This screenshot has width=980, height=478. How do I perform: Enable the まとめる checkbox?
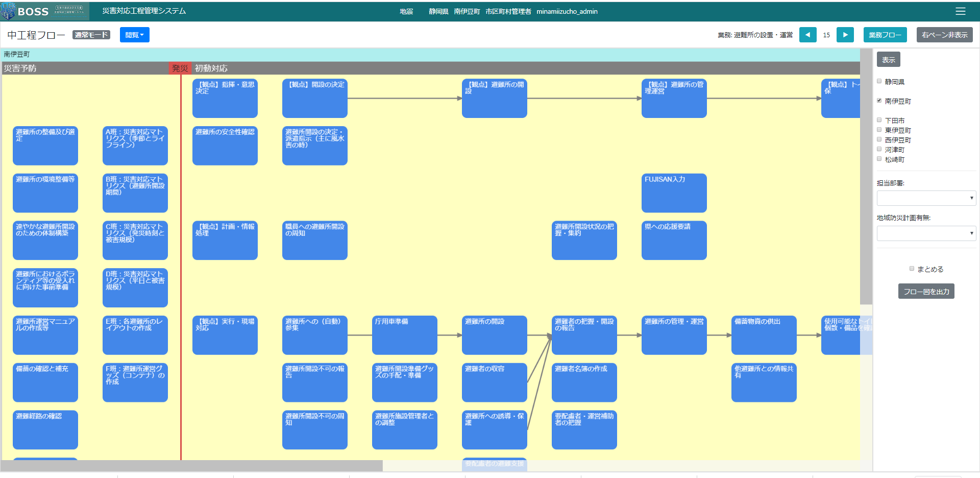pyautogui.click(x=912, y=269)
